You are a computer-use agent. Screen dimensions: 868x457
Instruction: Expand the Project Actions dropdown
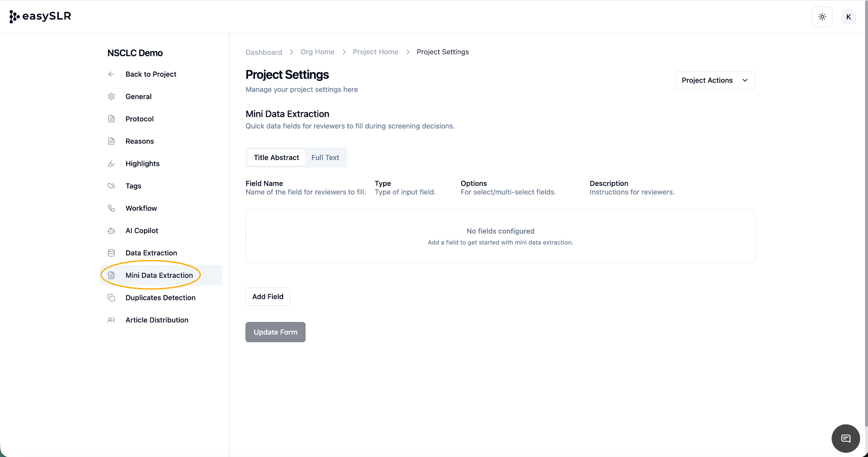click(715, 80)
